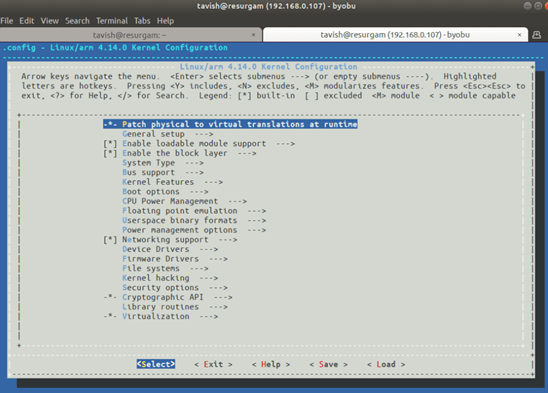This screenshot has height=393, width=548.
Task: Click the < Exit > button
Action: pyautogui.click(x=213, y=364)
